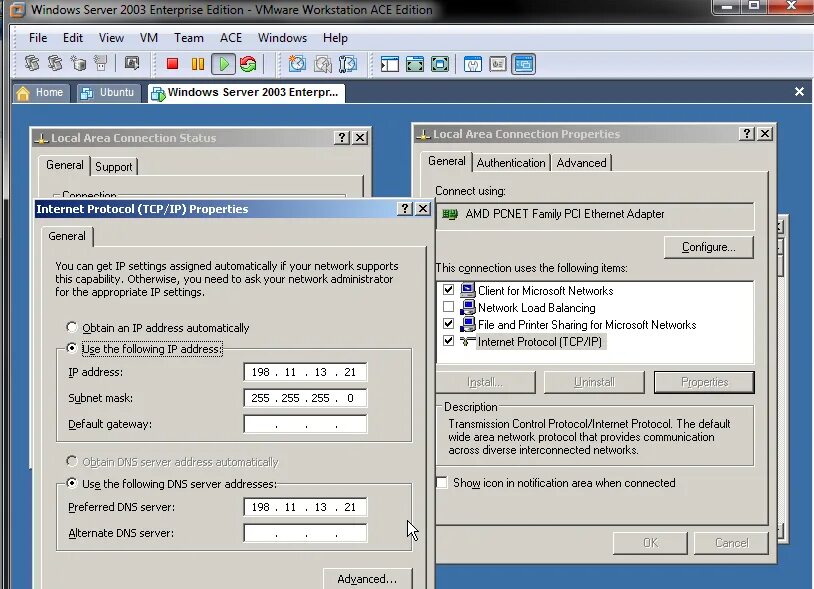Switch to the Ubuntu VM tab
Image resolution: width=814 pixels, height=589 pixels.
(x=108, y=93)
